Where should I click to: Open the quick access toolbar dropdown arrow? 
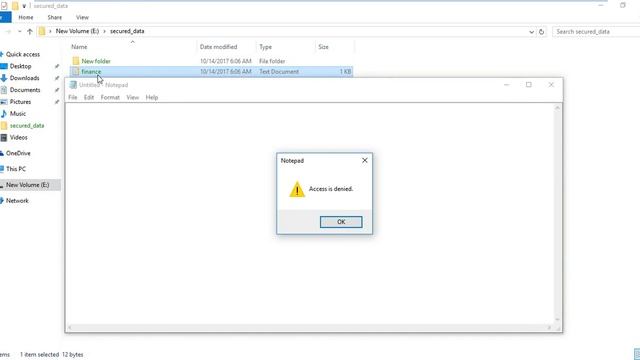[24, 6]
